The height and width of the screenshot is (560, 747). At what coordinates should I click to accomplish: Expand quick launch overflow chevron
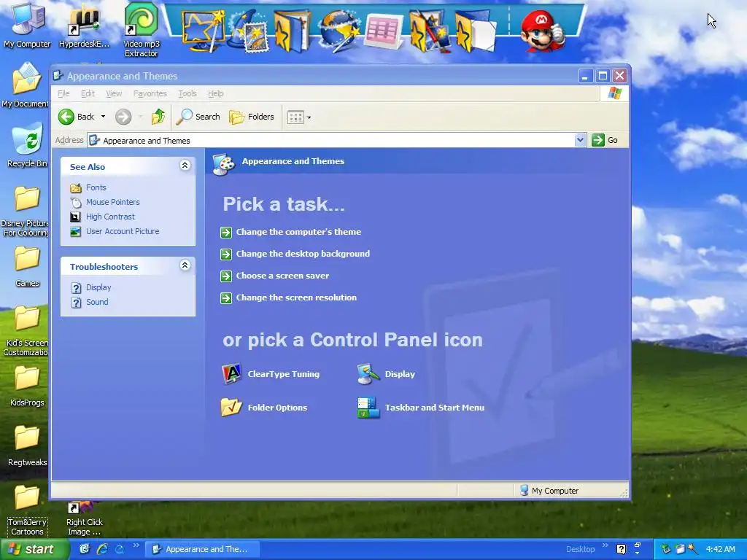[136, 545]
